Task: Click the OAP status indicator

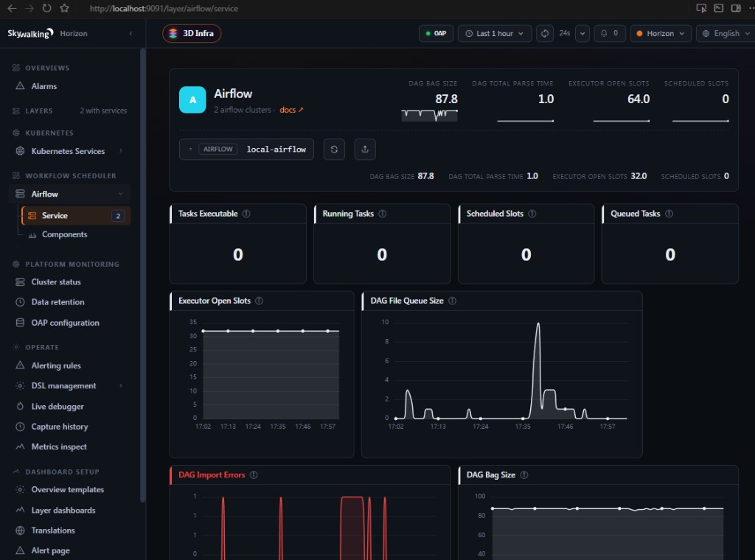Action: (436, 33)
